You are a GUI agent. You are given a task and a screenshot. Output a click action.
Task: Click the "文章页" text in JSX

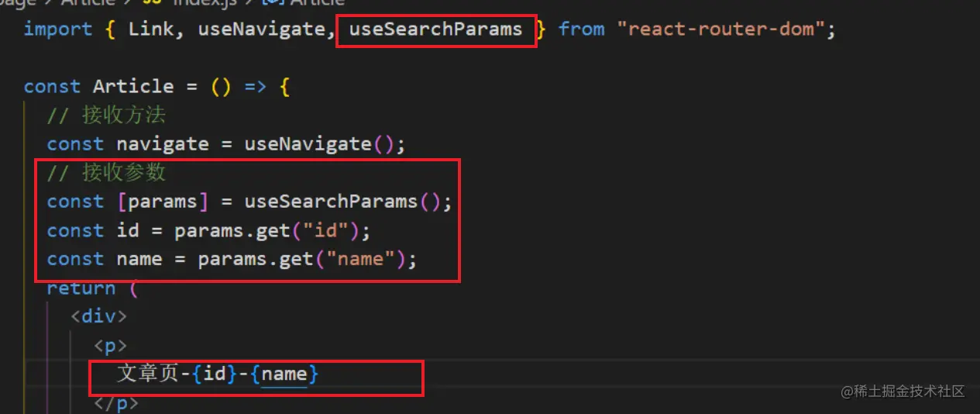pyautogui.click(x=148, y=374)
